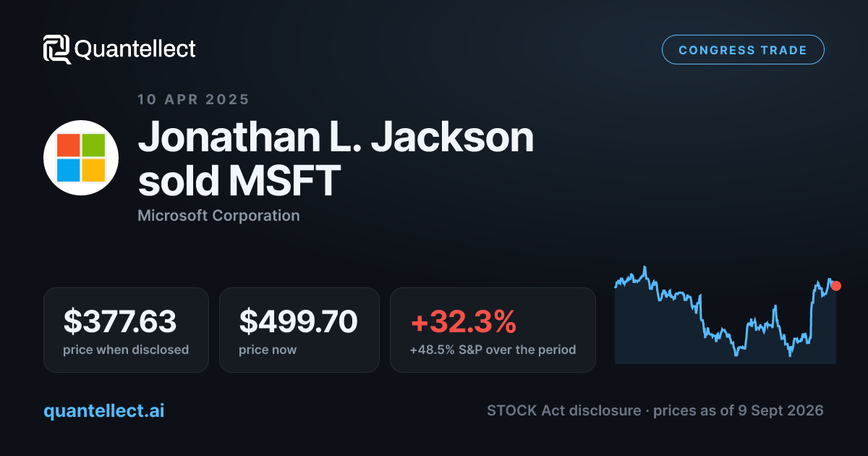Select the $377.63 price when disclosed card
This screenshot has height=456, width=868.
(x=126, y=330)
